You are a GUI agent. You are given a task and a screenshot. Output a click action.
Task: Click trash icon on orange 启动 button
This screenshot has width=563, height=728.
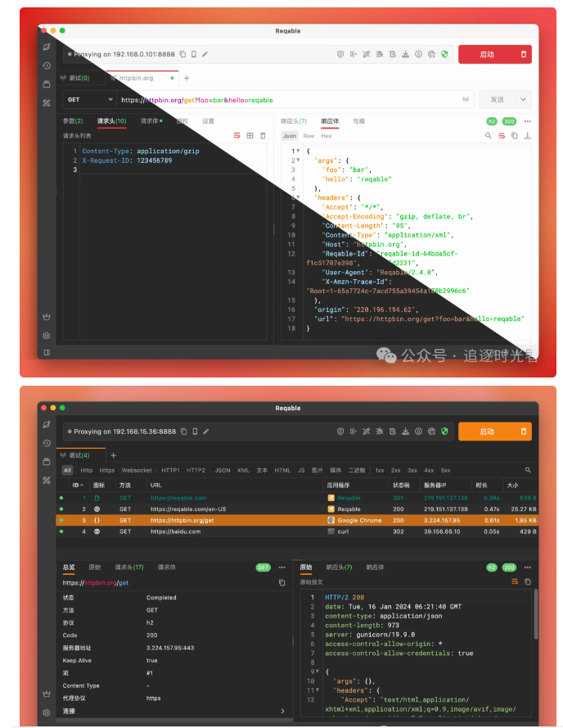coord(524,432)
